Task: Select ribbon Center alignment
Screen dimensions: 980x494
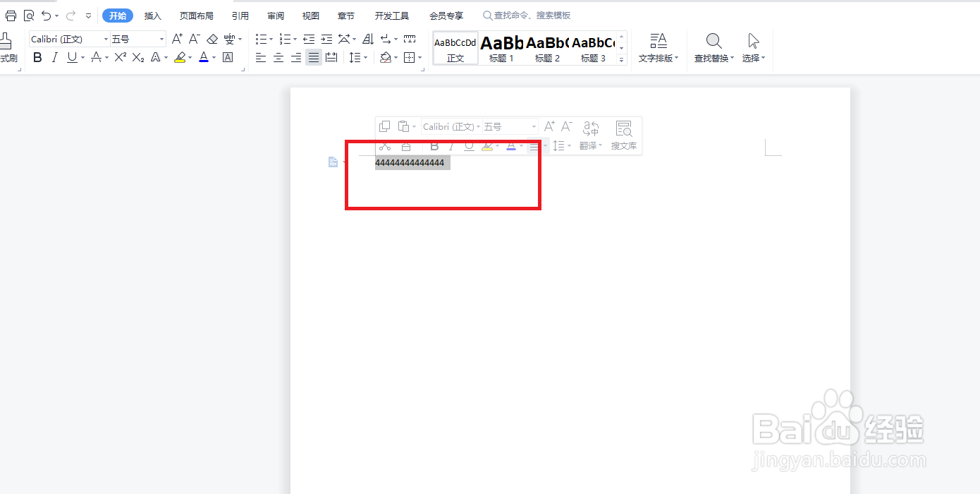Action: click(x=278, y=58)
